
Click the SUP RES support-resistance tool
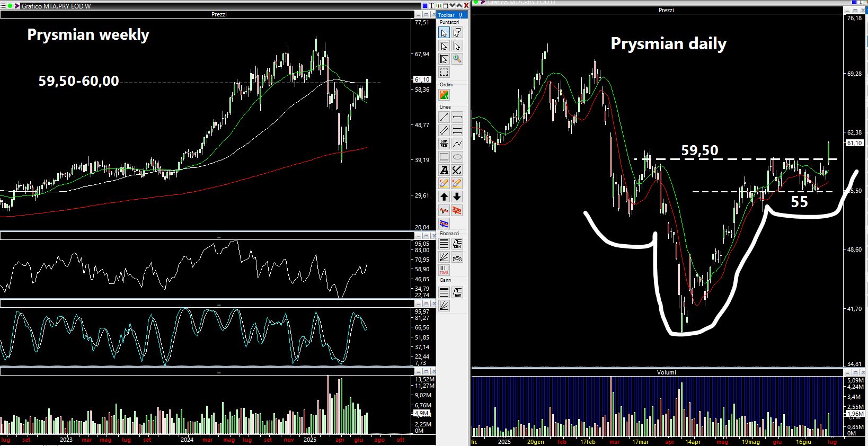click(444, 144)
